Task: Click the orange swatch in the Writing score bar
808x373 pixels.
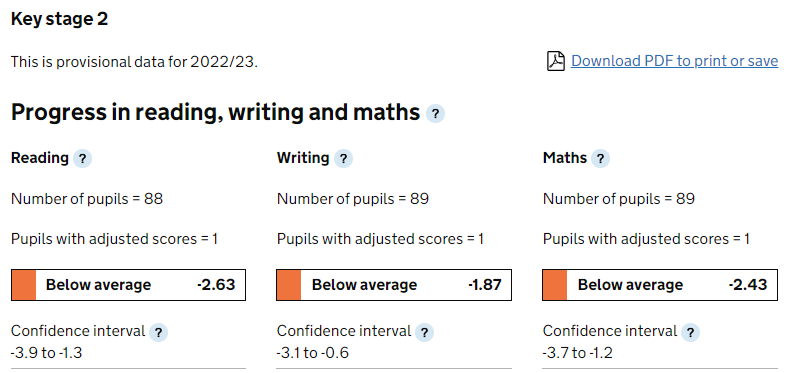Action: point(289,285)
